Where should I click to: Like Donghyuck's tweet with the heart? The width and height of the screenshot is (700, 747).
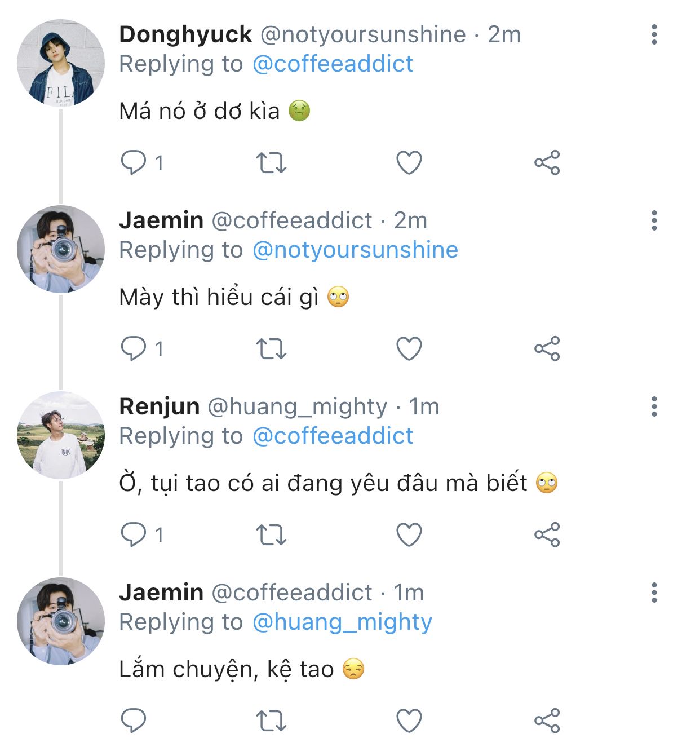click(409, 163)
